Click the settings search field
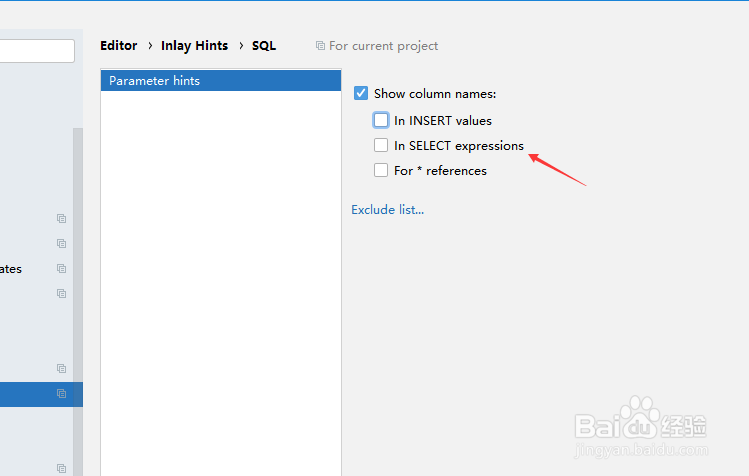 pos(37,51)
